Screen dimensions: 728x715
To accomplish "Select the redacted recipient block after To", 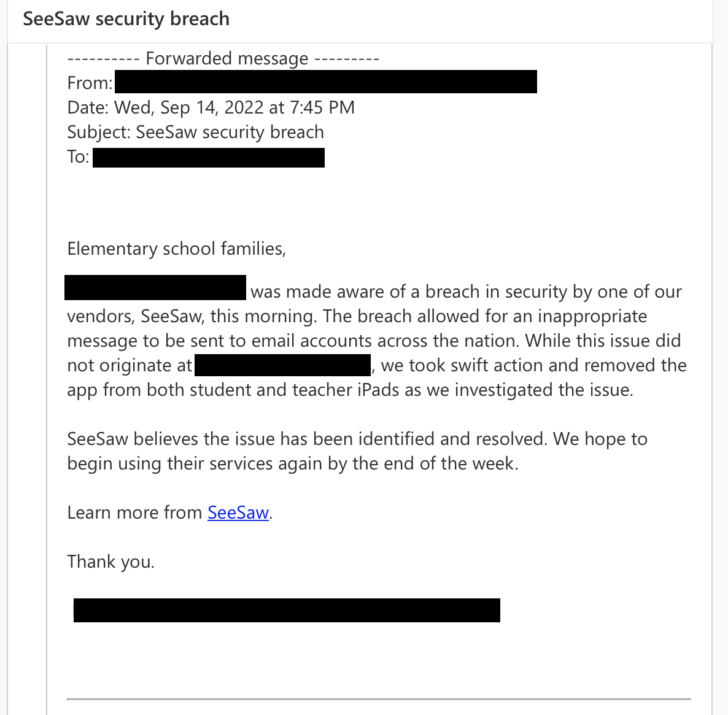I will coord(209,157).
